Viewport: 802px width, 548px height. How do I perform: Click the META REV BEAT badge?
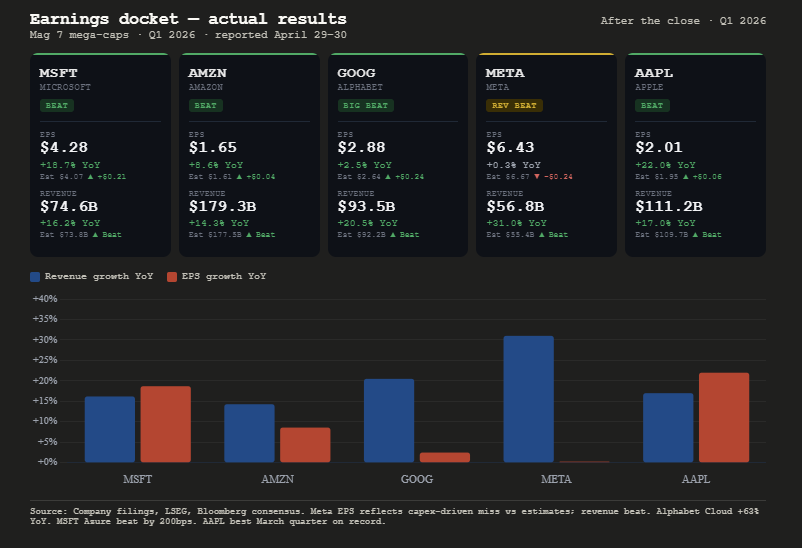pos(514,105)
